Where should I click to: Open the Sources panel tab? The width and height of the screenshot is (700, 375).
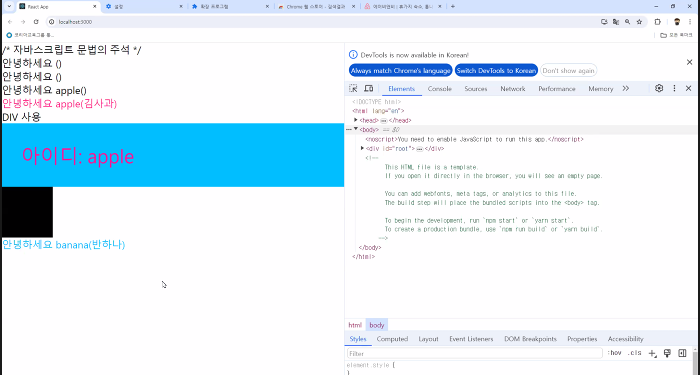pos(475,89)
